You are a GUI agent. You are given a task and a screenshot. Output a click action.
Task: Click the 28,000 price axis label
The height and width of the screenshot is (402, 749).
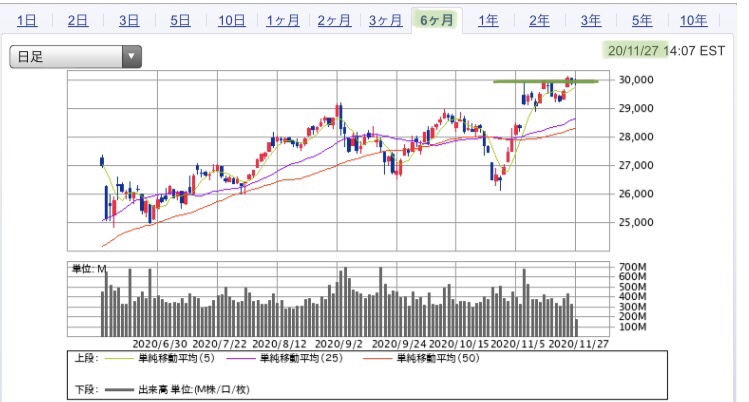click(636, 137)
